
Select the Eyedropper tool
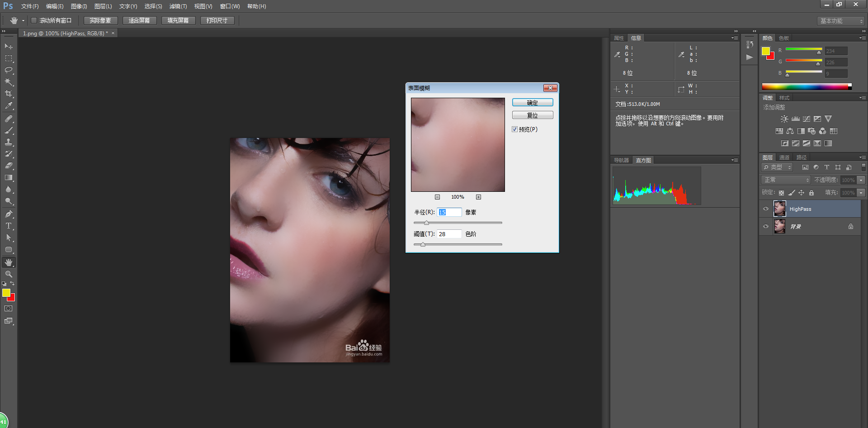pos(9,106)
